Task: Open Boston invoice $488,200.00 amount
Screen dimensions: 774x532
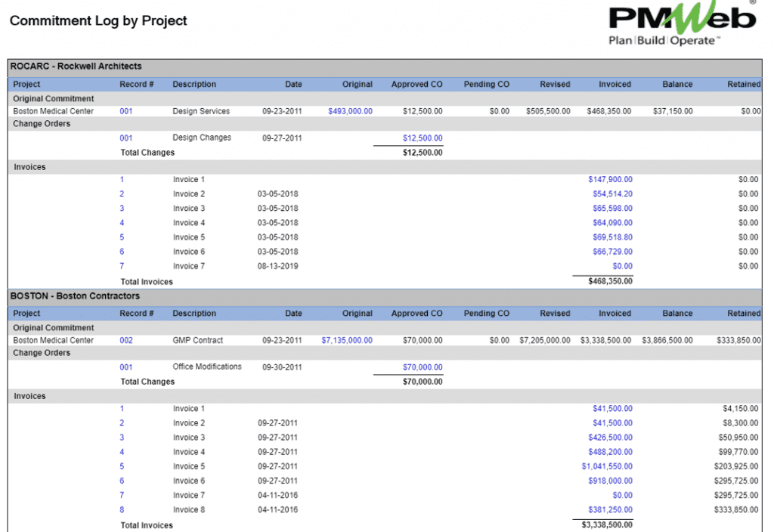Action: 610,452
